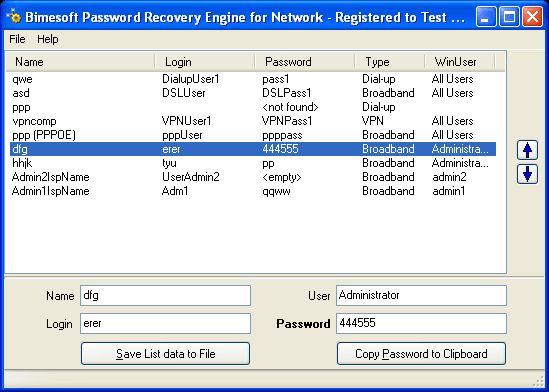The width and height of the screenshot is (549, 392).
Task: Sort by the Type column header
Action: (x=390, y=62)
